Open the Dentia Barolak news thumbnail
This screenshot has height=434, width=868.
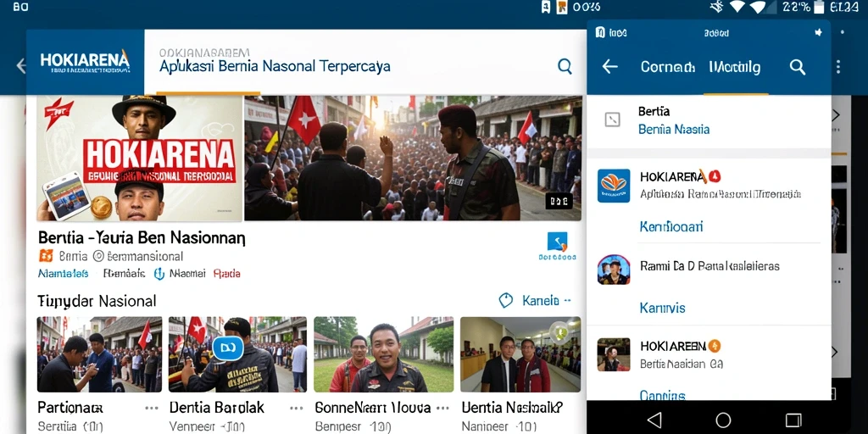[x=237, y=354]
